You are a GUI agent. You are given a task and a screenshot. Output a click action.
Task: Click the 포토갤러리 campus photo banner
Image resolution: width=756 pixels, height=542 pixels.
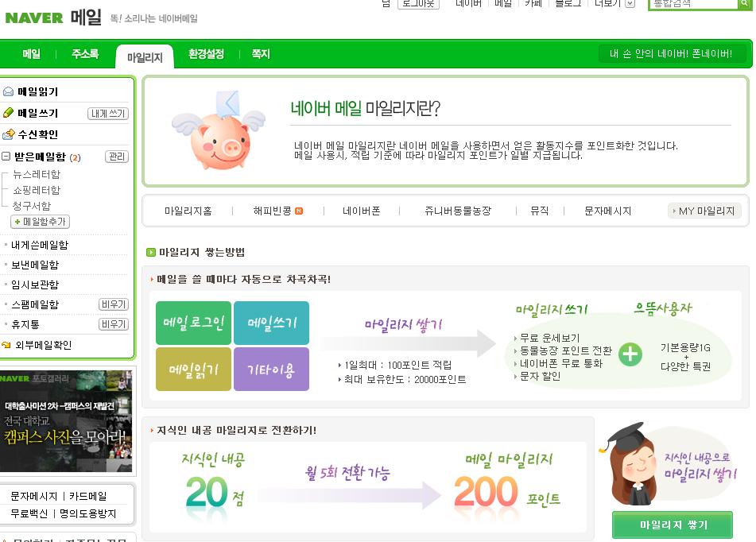(x=66, y=421)
